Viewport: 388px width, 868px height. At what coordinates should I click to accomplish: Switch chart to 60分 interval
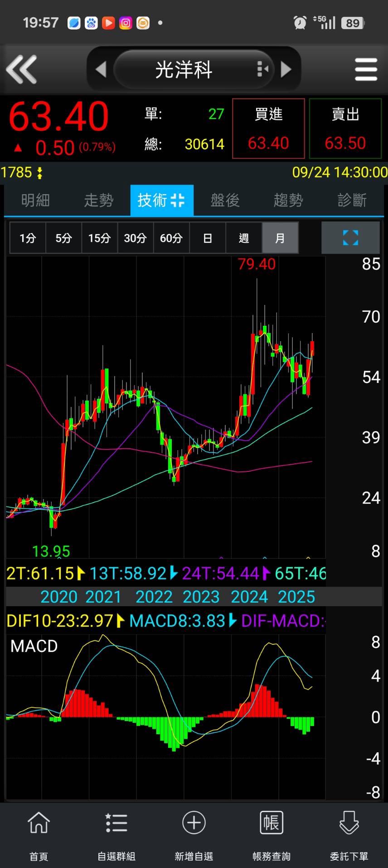171,238
